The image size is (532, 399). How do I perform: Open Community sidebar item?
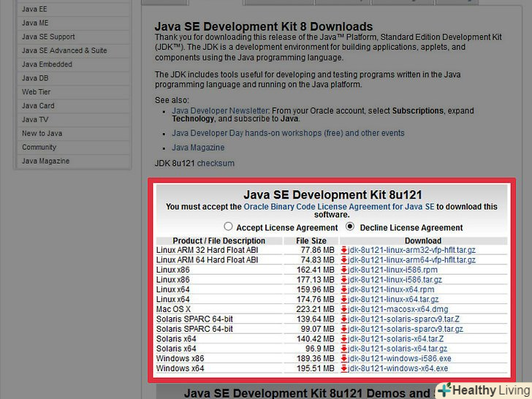(73, 148)
